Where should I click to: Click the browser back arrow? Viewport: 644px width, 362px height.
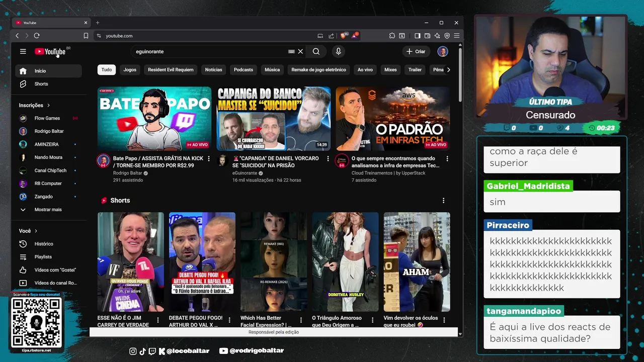click(x=17, y=36)
